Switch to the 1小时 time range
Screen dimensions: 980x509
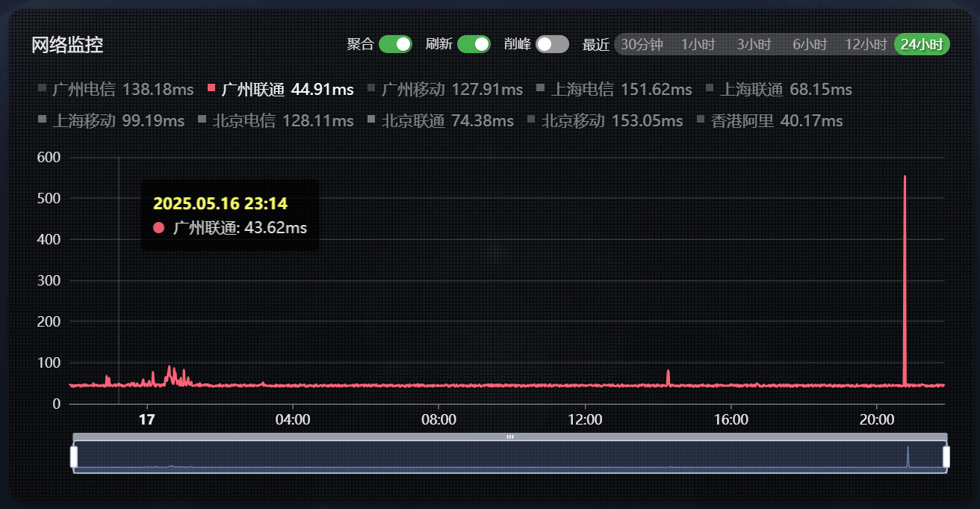[698, 45]
